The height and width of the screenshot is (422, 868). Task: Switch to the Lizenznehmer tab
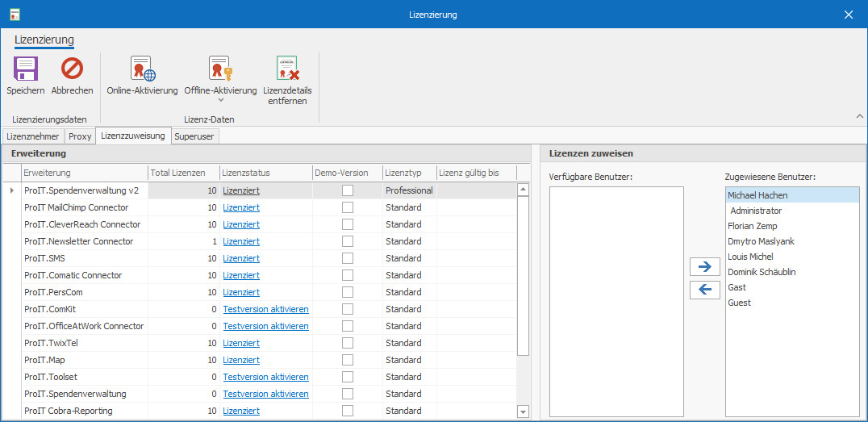(x=32, y=136)
